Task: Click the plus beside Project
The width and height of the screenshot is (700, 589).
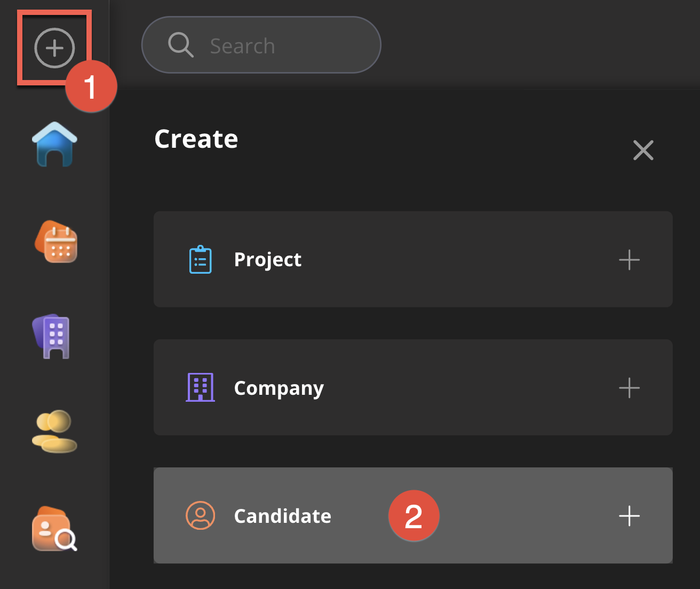Action: (x=629, y=260)
